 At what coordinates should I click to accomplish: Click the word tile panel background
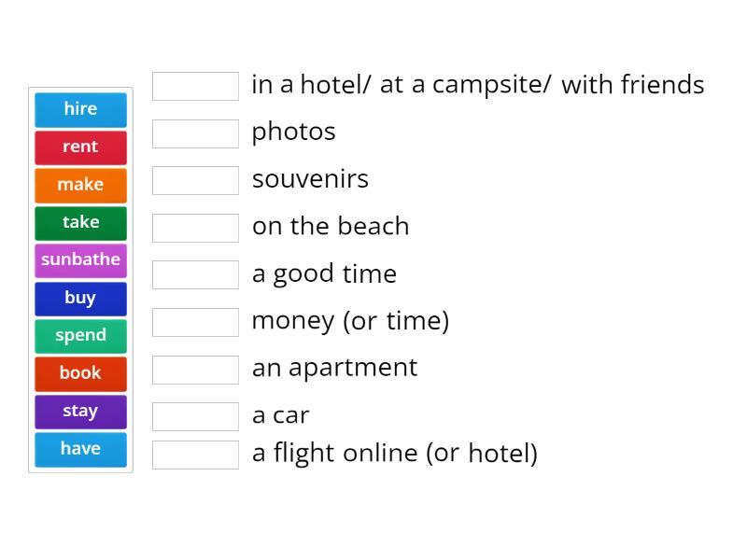pyautogui.click(x=80, y=467)
